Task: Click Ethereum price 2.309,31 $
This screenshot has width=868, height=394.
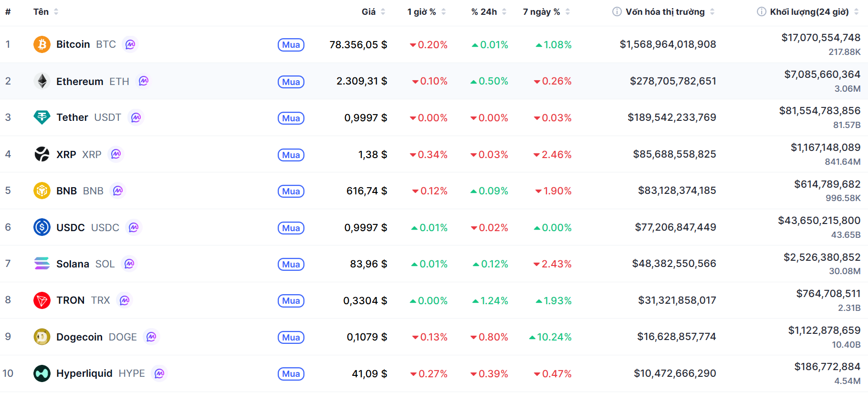Action: 362,81
